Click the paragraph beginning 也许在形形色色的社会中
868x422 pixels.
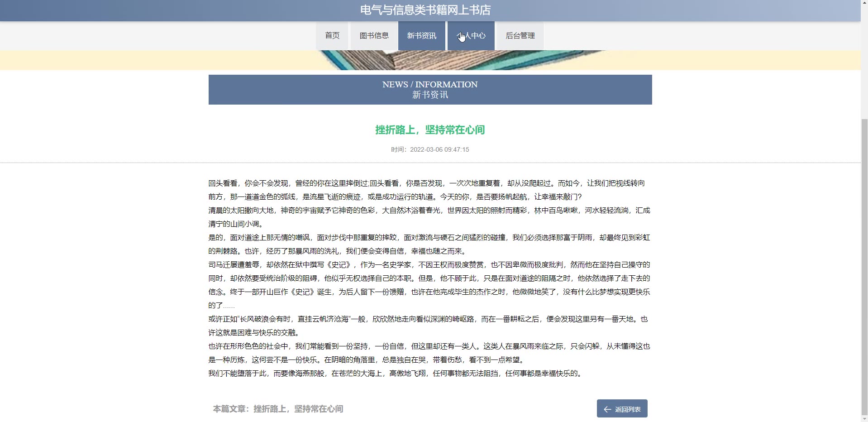click(429, 353)
